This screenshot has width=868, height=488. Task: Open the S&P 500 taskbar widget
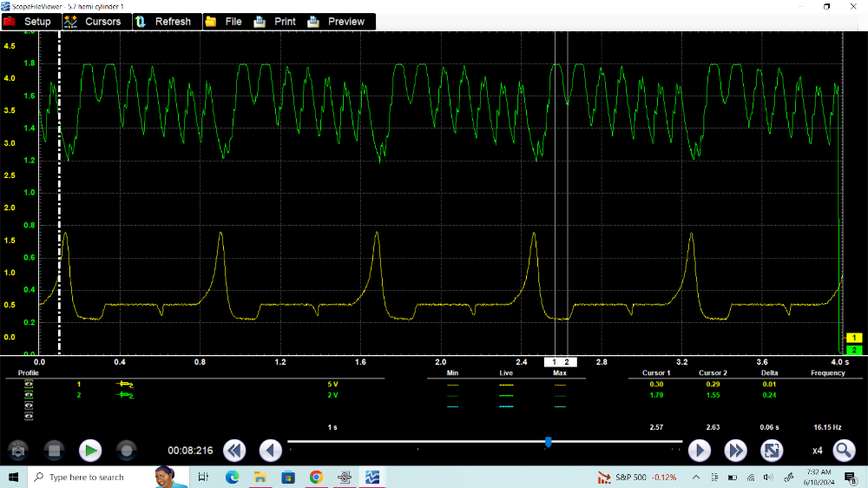pos(637,478)
